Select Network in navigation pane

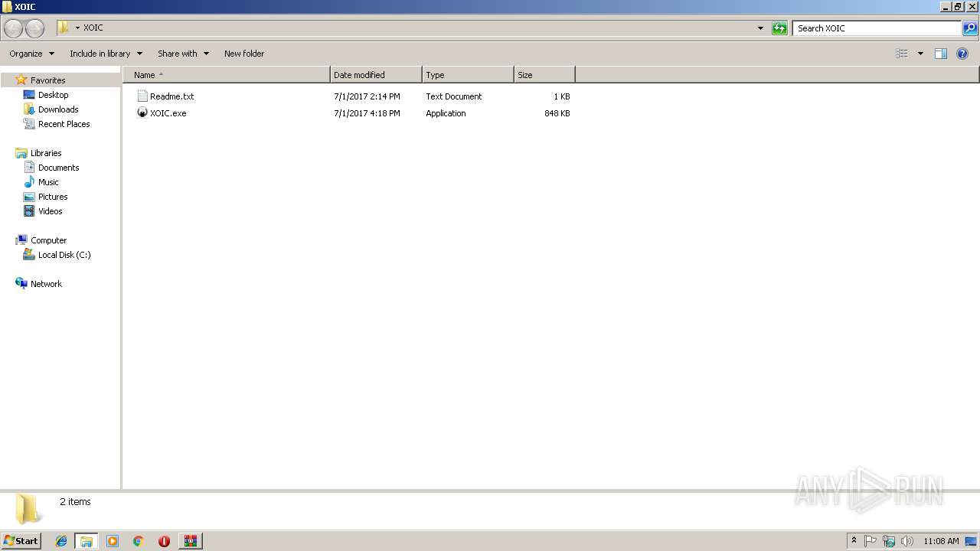(x=46, y=284)
